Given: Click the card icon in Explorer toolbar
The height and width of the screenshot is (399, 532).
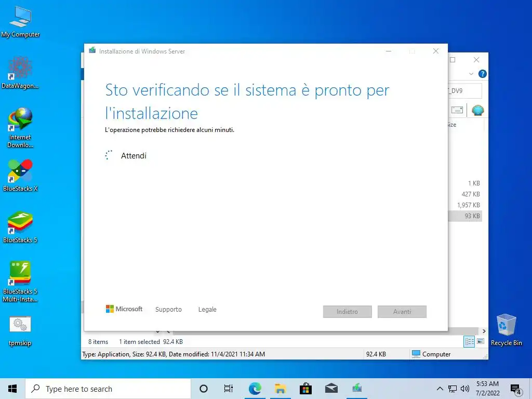Looking at the screenshot, I should coord(457,110).
